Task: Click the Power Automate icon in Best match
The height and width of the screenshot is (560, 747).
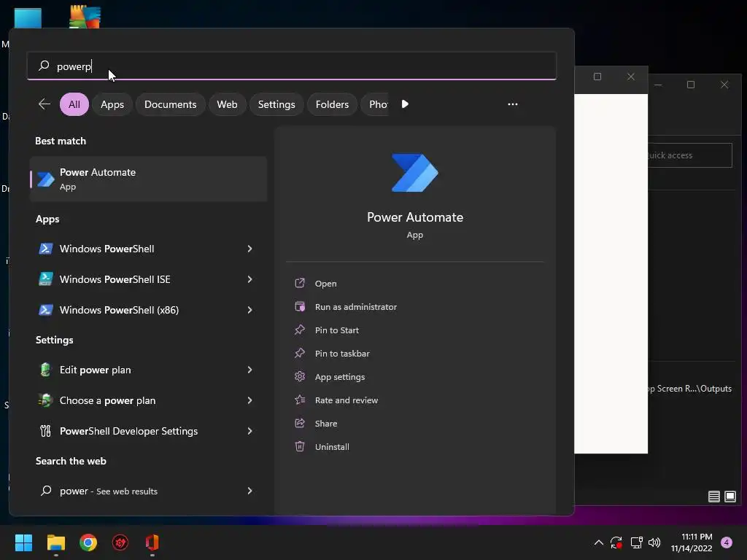Action: click(x=46, y=179)
